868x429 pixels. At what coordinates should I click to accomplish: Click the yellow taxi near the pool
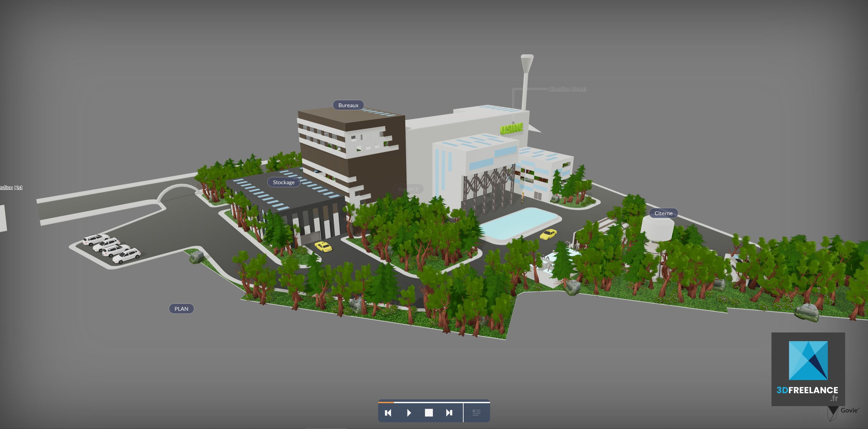pos(548,234)
